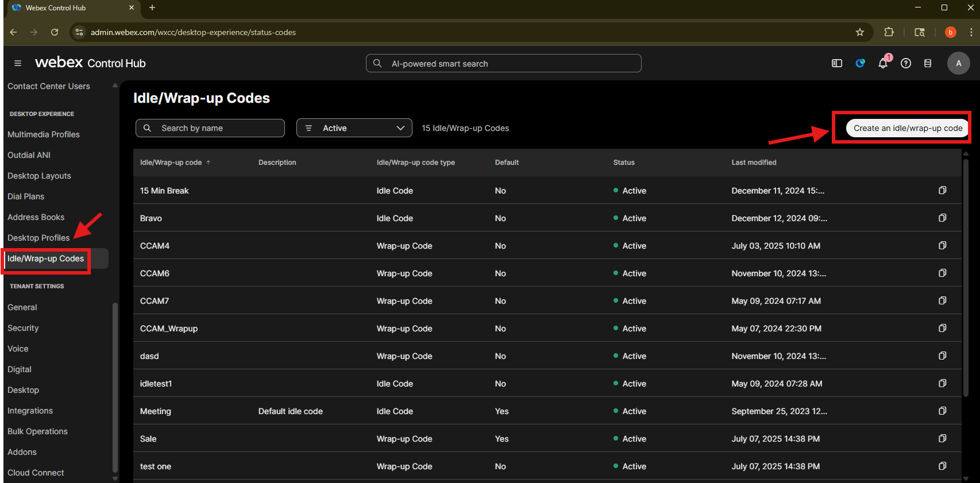Image resolution: width=980 pixels, height=483 pixels.
Task: Click the clipboard icon beside the help icon
Action: point(928,63)
